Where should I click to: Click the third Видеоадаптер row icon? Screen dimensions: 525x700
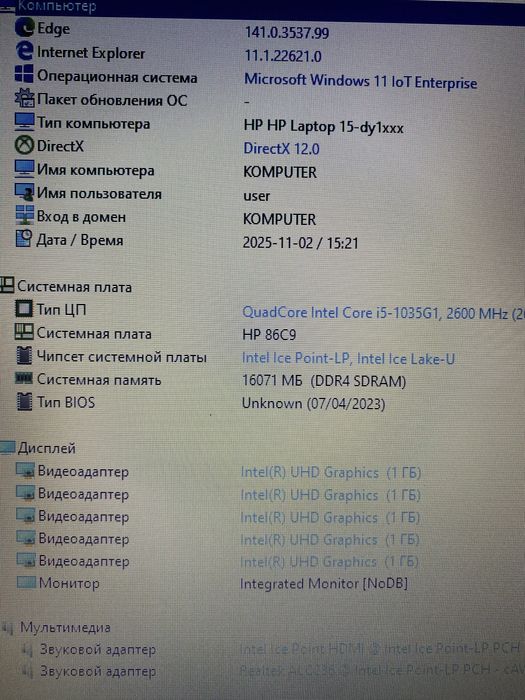(25, 515)
